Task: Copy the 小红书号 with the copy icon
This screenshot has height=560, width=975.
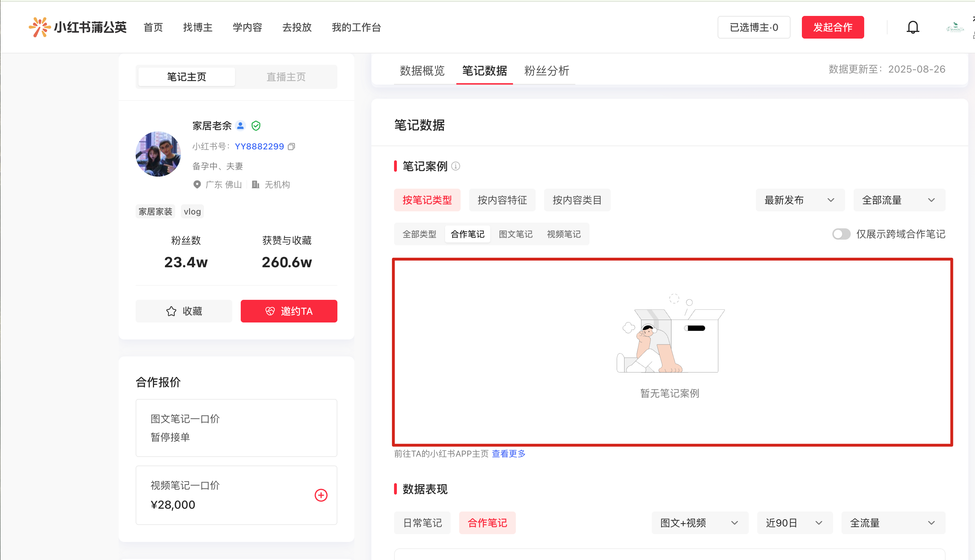Action: tap(291, 147)
